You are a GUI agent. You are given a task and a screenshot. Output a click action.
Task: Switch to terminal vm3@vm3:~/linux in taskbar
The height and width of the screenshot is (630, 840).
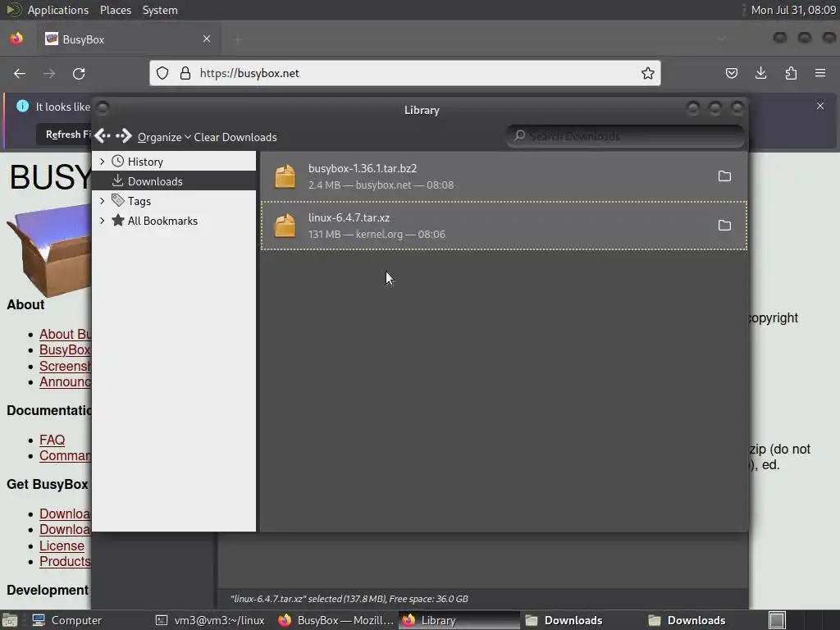pyautogui.click(x=210, y=620)
